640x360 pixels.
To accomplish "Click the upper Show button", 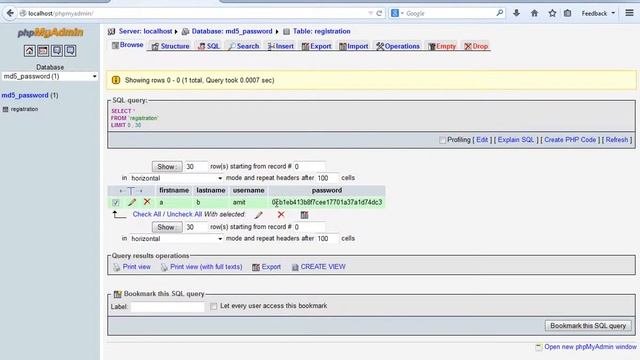I will (167, 167).
